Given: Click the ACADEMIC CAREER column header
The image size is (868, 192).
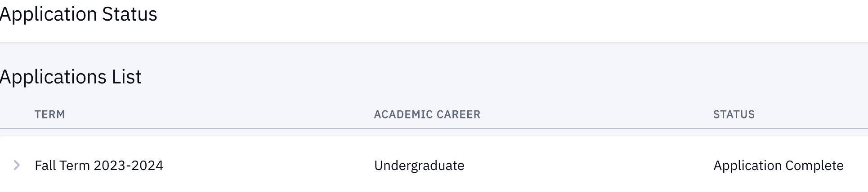Looking at the screenshot, I should coord(427,114).
